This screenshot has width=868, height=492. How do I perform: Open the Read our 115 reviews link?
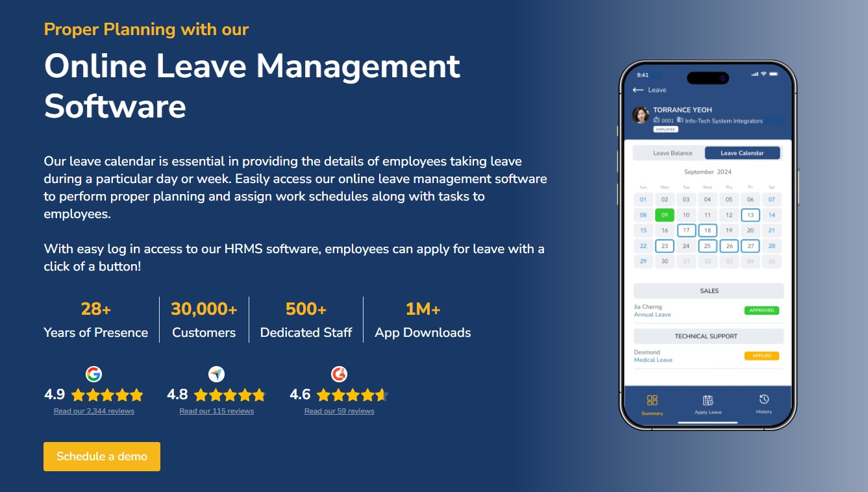click(216, 411)
